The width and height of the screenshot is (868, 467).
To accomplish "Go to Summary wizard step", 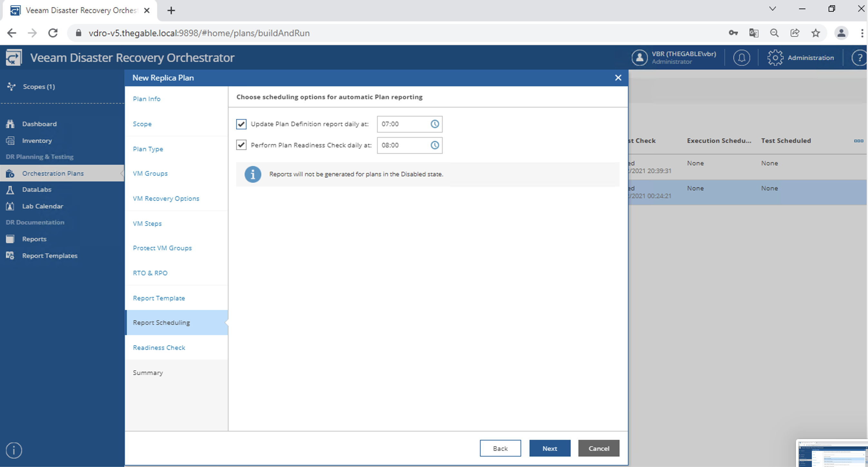I will click(148, 373).
